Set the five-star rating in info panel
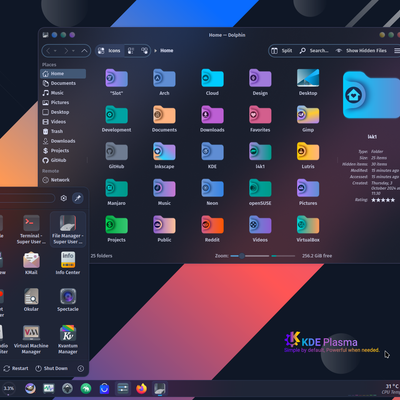The height and width of the screenshot is (400, 400). [x=383, y=200]
